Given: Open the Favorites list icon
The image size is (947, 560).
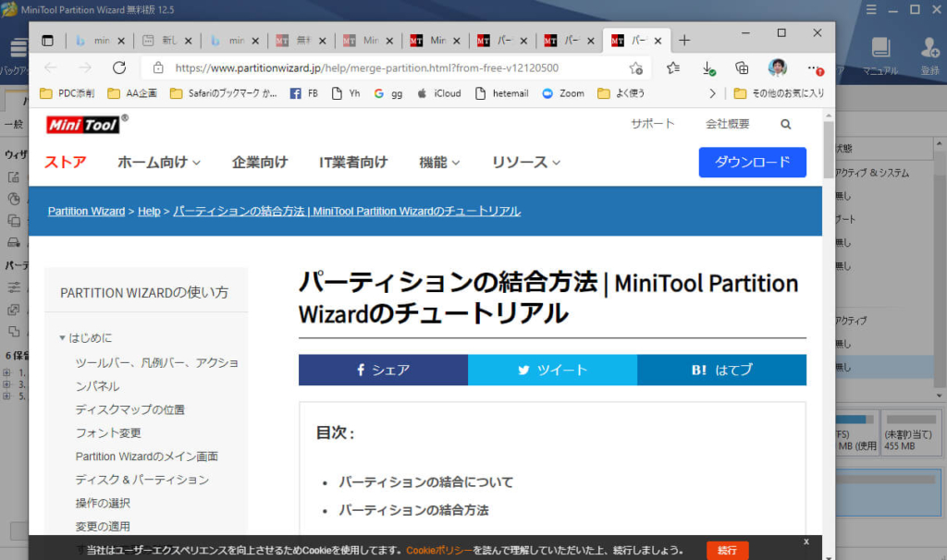Looking at the screenshot, I should [x=673, y=68].
